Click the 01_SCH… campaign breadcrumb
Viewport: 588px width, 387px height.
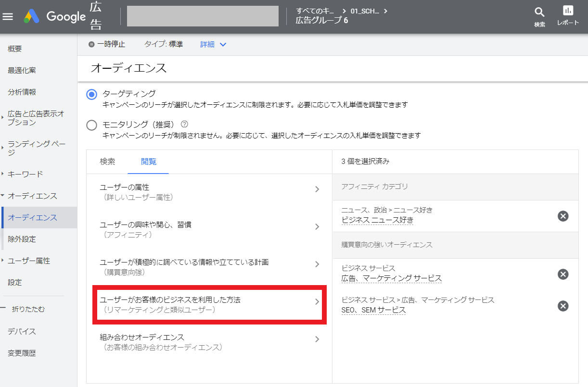[364, 10]
